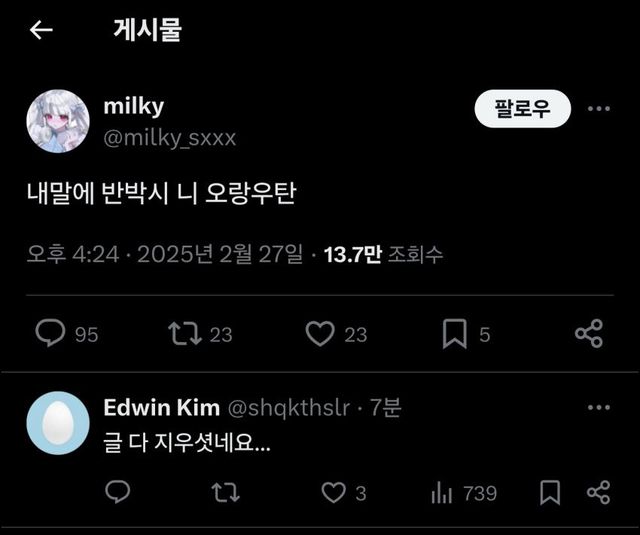The height and width of the screenshot is (535, 640).
Task: Go back using the arrow icon
Action: 41,30
